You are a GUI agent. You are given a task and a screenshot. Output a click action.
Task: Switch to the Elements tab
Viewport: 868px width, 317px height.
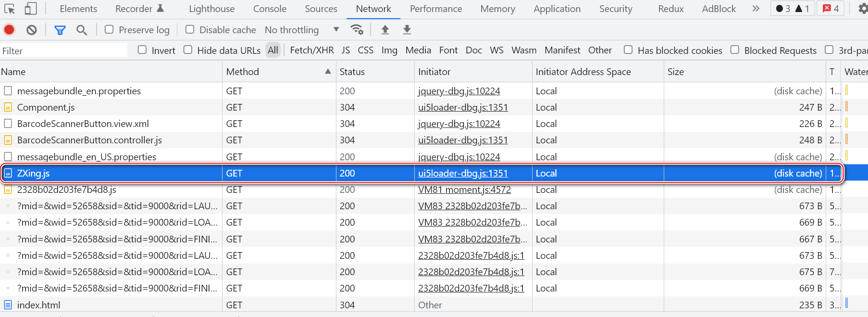(x=78, y=9)
